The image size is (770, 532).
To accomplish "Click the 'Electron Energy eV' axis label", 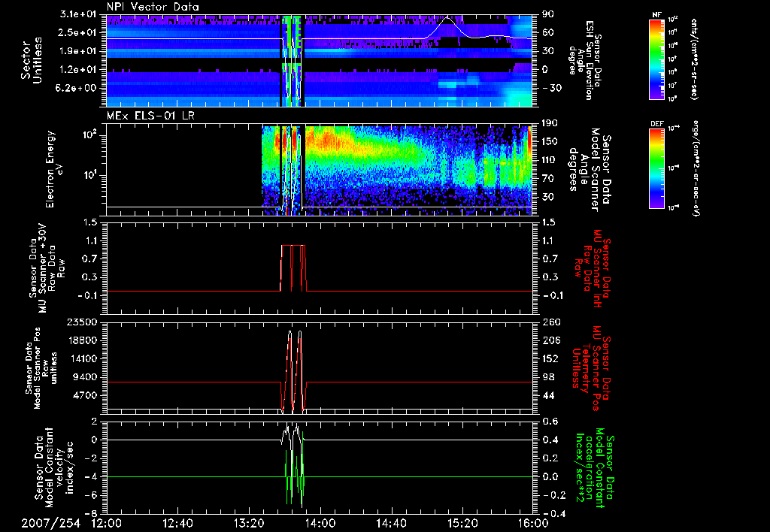I will point(55,169).
